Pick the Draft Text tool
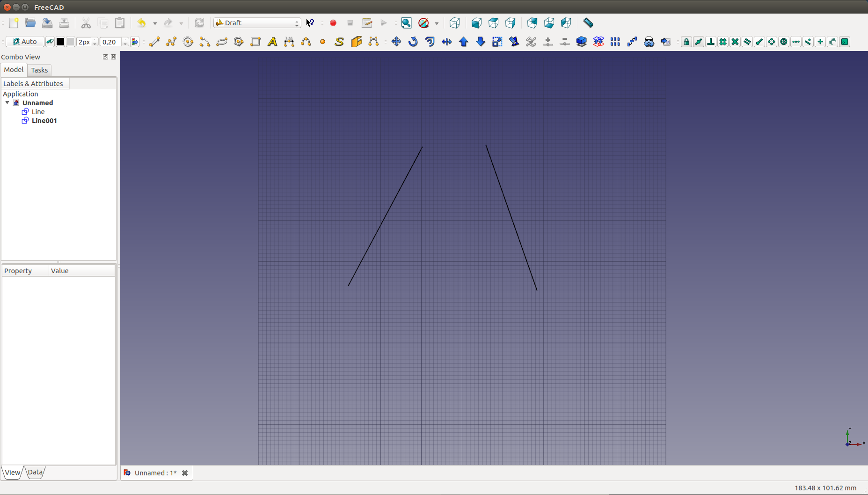The image size is (868, 495). 272,42
